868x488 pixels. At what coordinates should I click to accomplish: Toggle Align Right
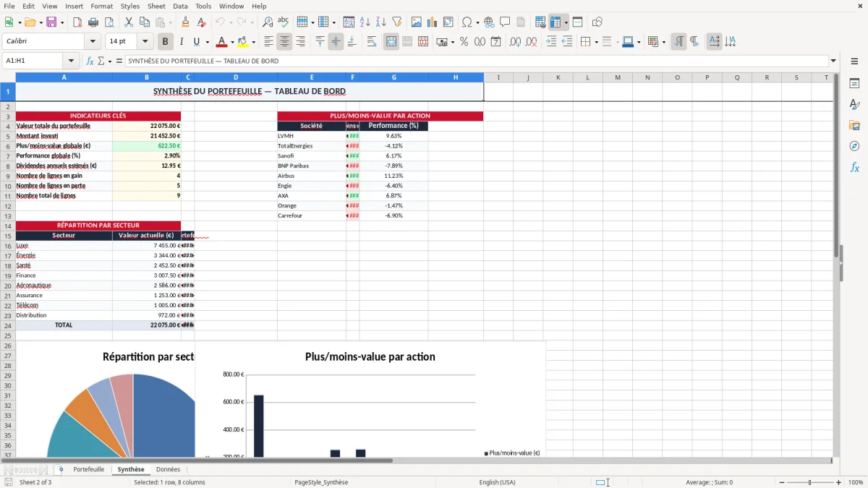[x=300, y=42]
